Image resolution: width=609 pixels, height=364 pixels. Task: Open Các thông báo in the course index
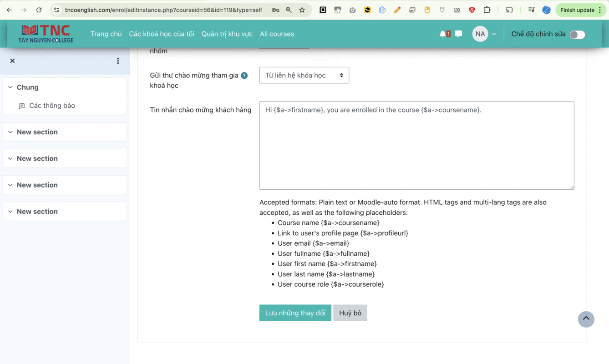[52, 106]
